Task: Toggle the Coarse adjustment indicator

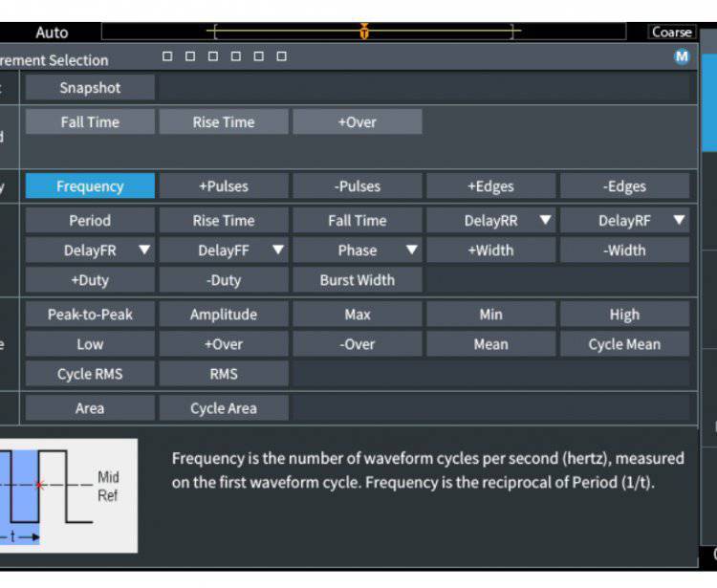Action: 672,32
